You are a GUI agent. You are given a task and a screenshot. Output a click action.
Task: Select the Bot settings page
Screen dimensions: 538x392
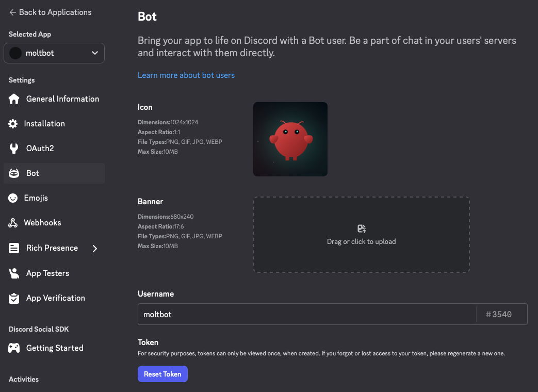54,173
